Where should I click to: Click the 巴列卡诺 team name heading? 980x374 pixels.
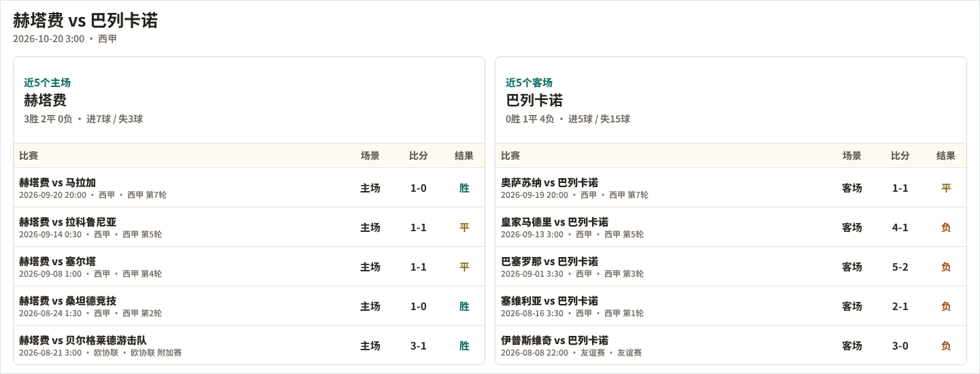534,100
